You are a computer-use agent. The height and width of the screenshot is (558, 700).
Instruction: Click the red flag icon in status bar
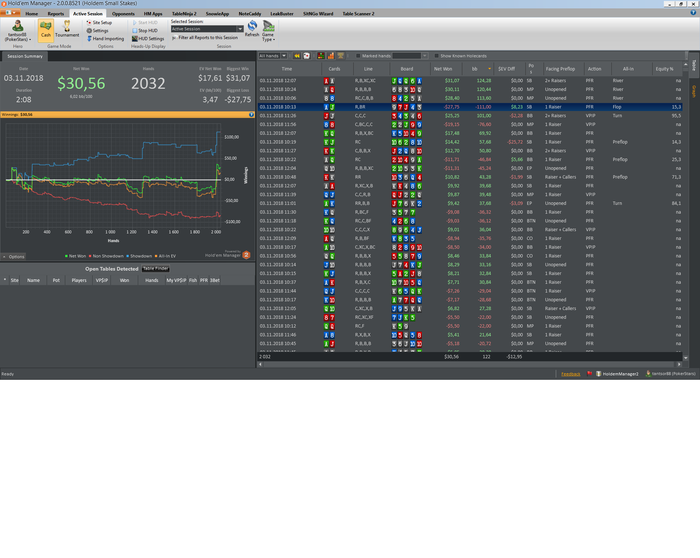(x=589, y=374)
